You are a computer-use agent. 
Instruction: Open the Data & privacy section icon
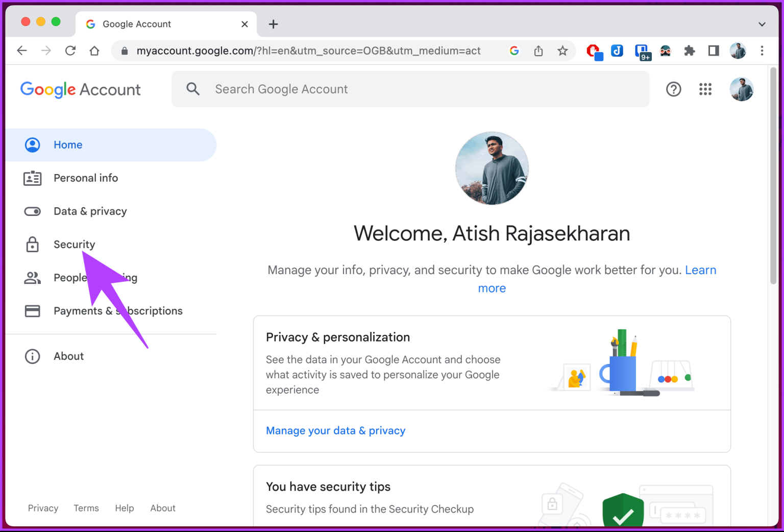point(32,211)
